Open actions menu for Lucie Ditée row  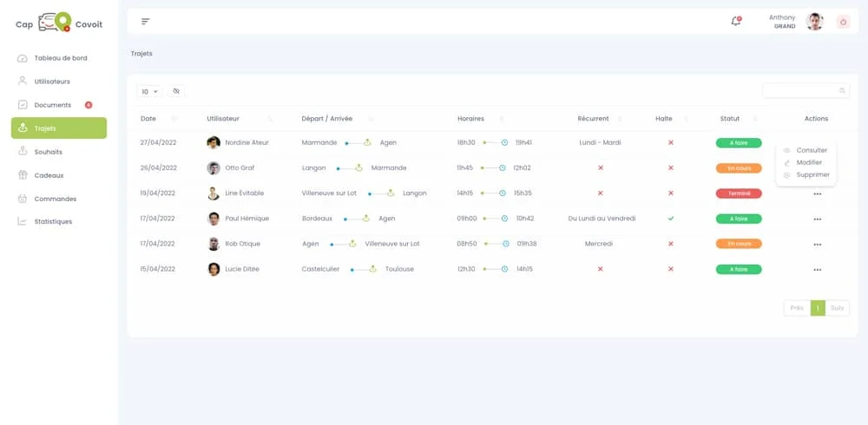[x=817, y=270]
